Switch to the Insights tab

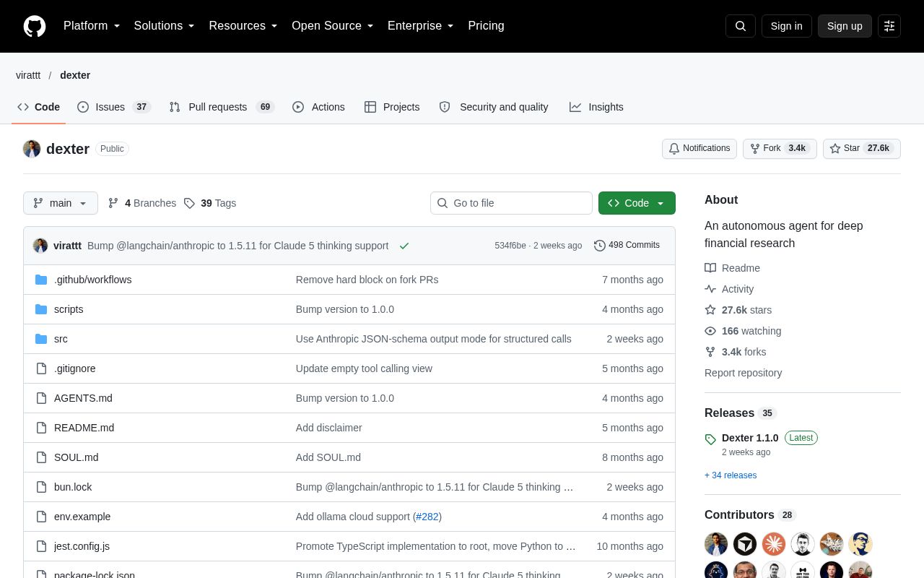(596, 107)
